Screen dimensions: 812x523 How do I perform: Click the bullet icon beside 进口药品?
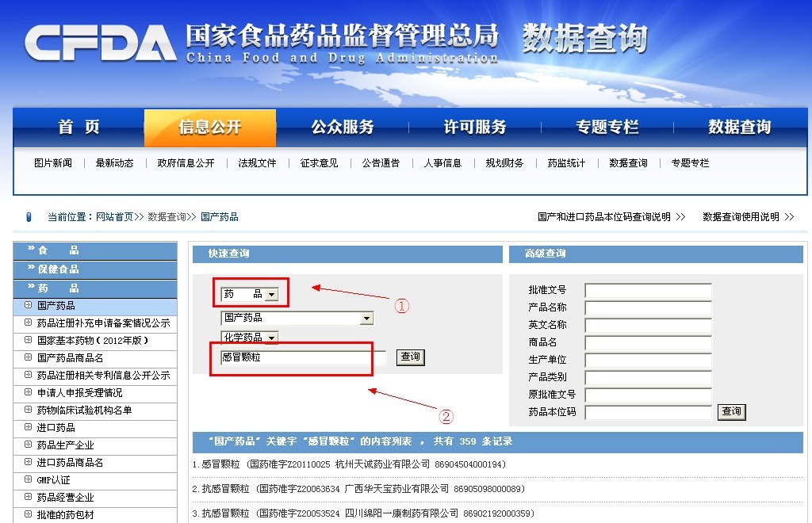coord(28,427)
